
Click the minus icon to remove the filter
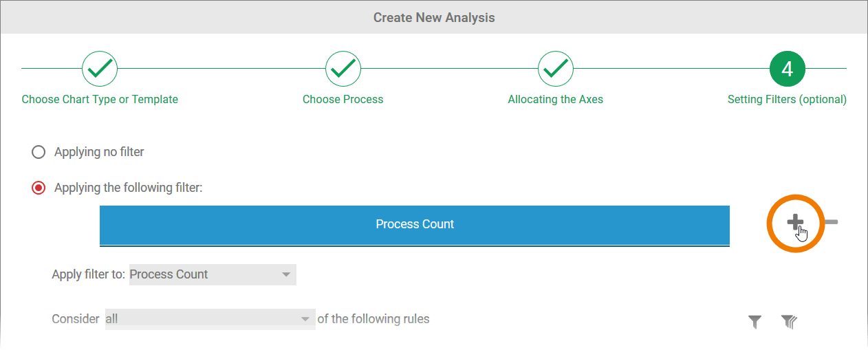coord(831,222)
